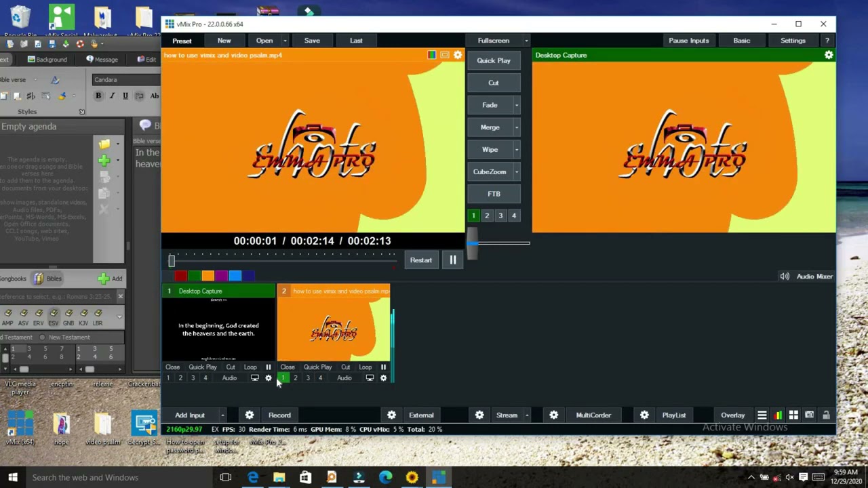Expand the Merge transition dropdown arrow

pos(516,127)
